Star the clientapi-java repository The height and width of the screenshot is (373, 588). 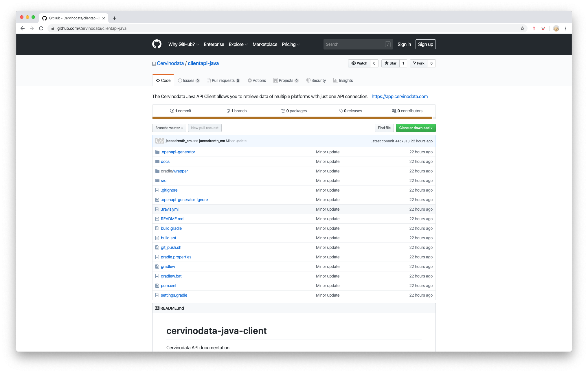tap(390, 63)
